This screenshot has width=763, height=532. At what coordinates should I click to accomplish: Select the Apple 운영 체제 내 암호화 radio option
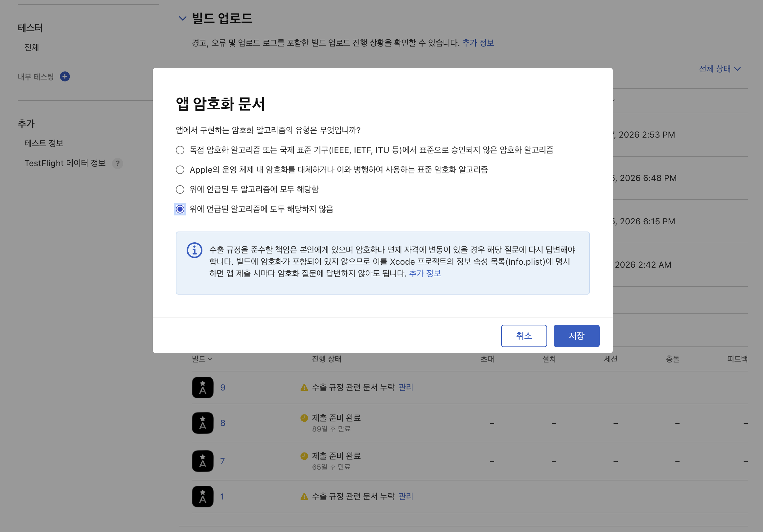click(180, 170)
